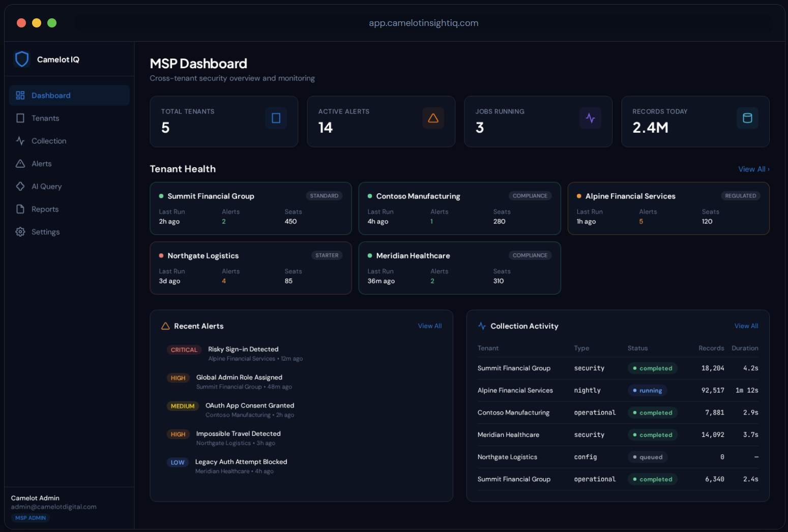Click the address bar app.camelotinsightiq.com
This screenshot has height=532, width=788.
click(423, 23)
